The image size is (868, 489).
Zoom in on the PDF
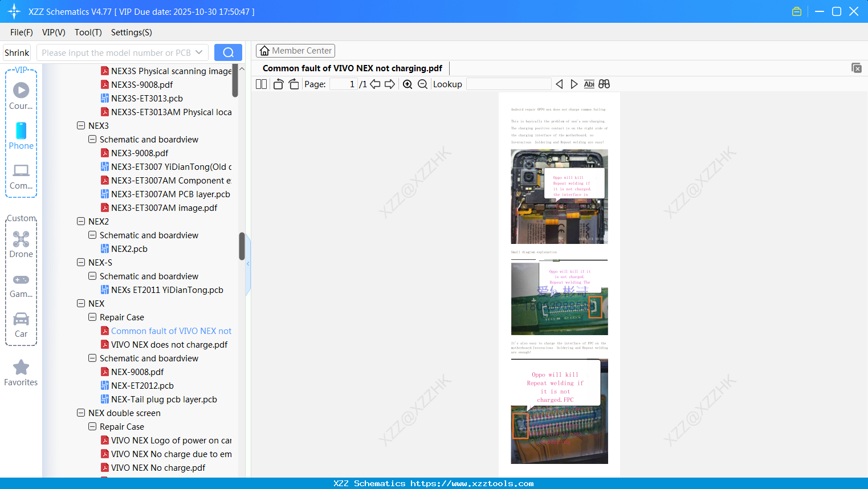[407, 84]
